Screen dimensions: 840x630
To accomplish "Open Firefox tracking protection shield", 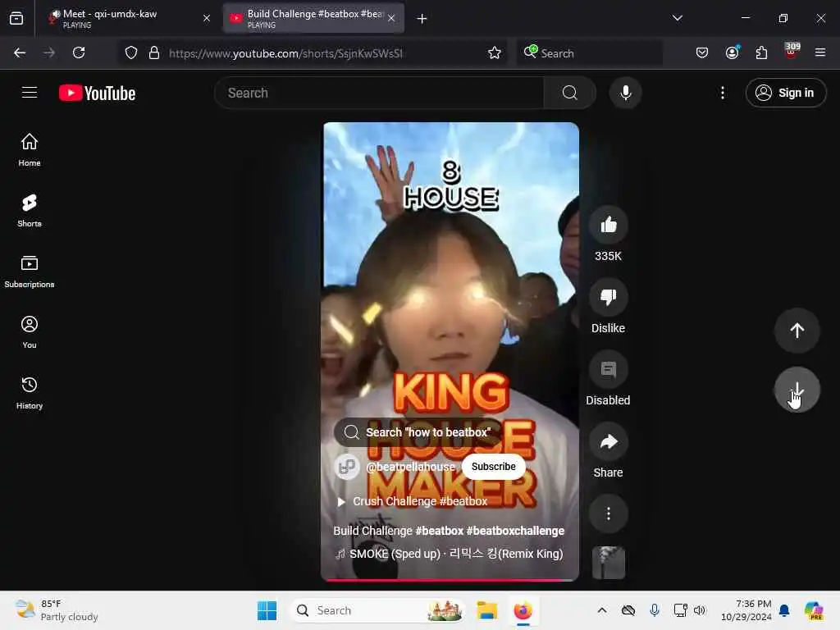I will [131, 52].
